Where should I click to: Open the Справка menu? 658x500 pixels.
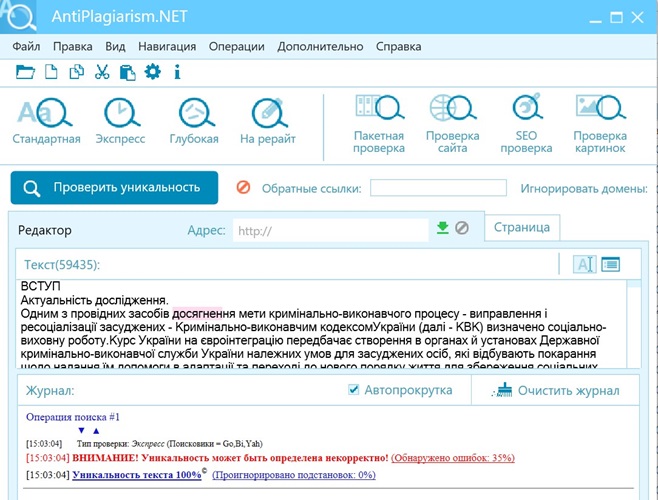(398, 46)
